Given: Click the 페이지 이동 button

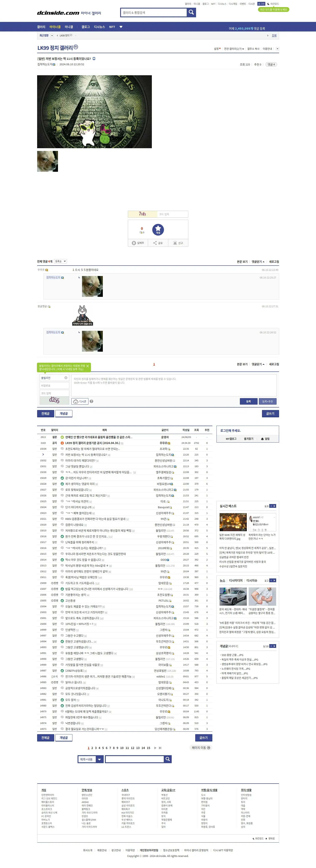Looking at the screenshot, I should click(201, 747).
